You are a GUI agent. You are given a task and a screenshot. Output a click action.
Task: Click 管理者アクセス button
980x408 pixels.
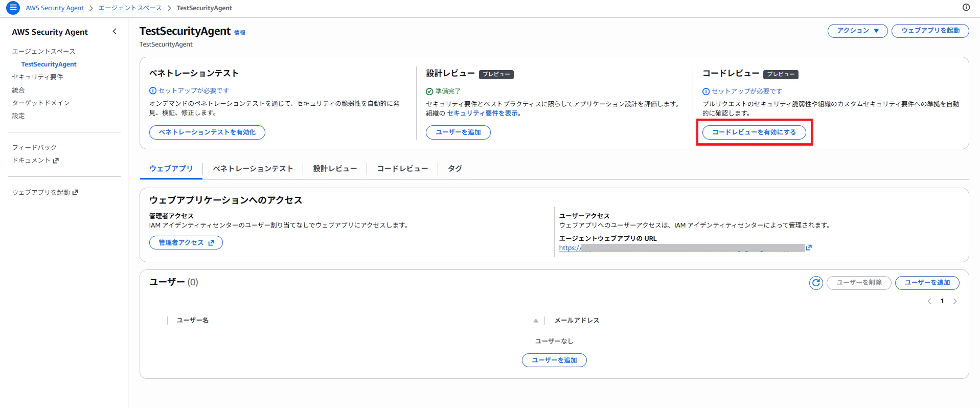pyautogui.click(x=186, y=243)
